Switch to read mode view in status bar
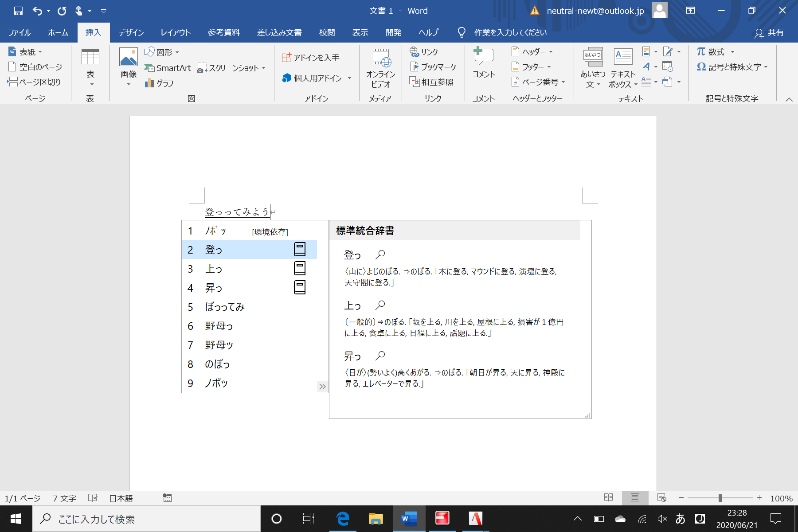The image size is (798, 532). click(608, 498)
